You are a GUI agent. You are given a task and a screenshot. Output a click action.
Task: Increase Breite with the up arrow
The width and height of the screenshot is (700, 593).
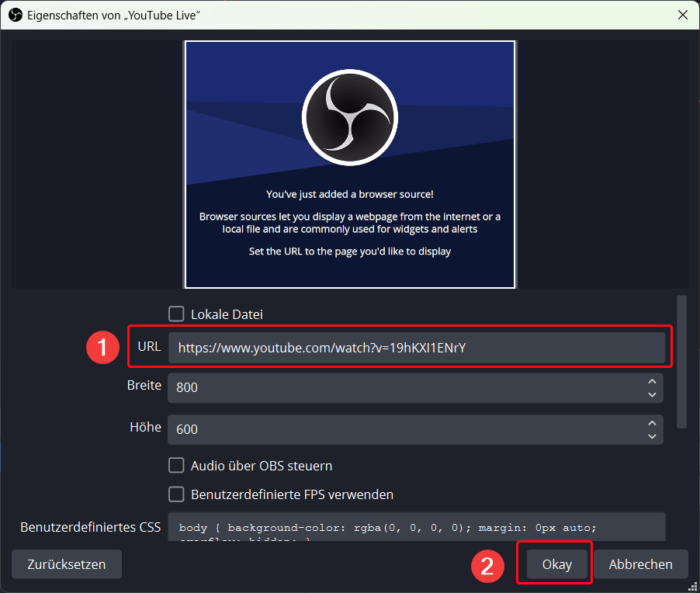pyautogui.click(x=652, y=381)
